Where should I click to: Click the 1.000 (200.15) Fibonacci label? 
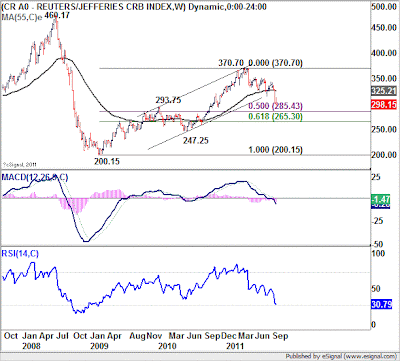click(x=276, y=150)
